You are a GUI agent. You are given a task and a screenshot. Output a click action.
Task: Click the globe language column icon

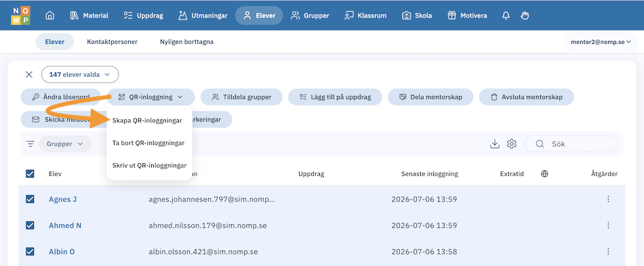544,174
